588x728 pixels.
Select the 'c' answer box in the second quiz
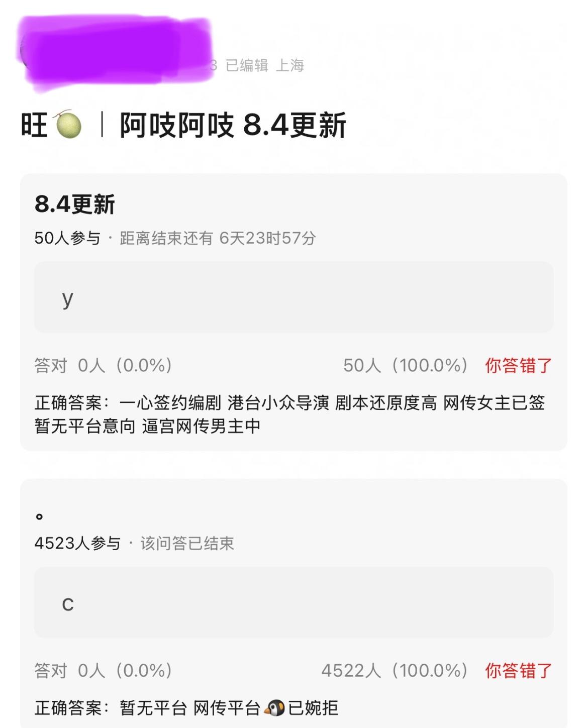[293, 602]
